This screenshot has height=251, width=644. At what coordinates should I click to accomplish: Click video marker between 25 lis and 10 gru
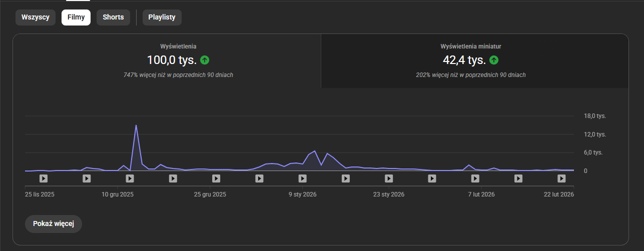86,178
